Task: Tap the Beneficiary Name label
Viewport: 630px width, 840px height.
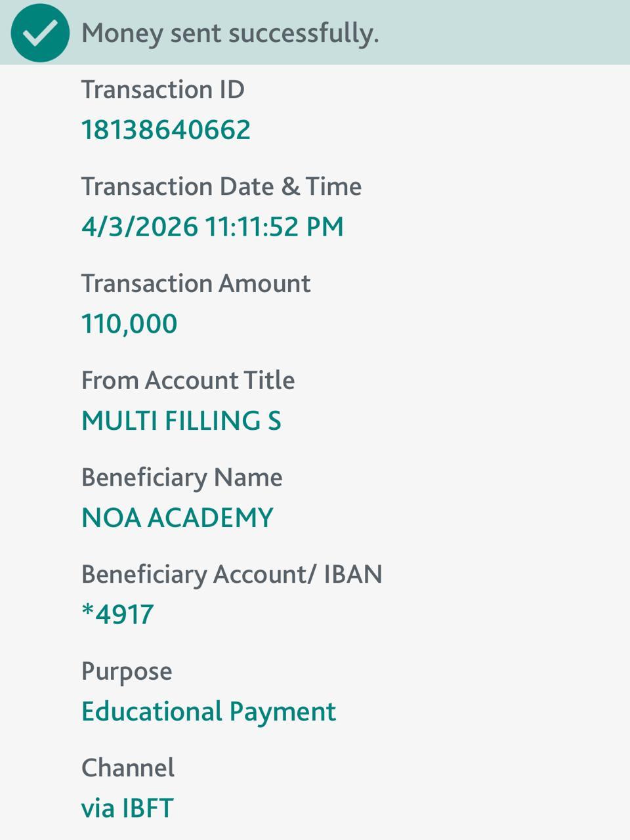Action: click(182, 478)
